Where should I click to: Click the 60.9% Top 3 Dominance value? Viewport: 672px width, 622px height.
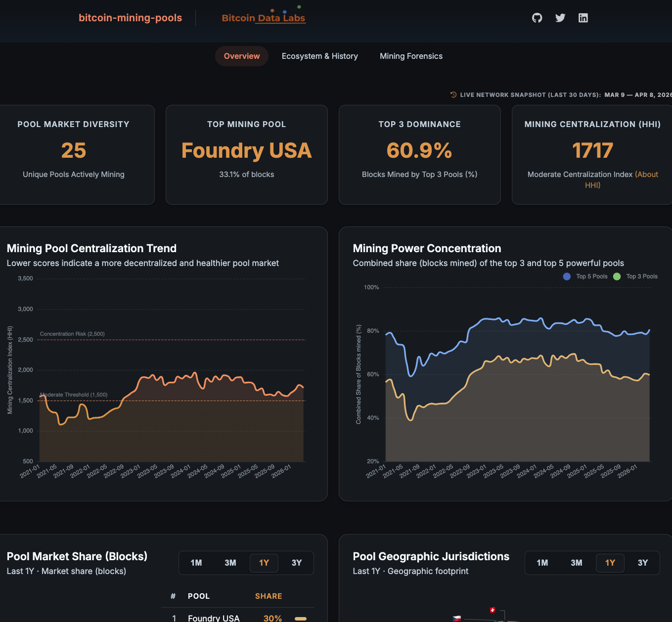click(x=419, y=150)
